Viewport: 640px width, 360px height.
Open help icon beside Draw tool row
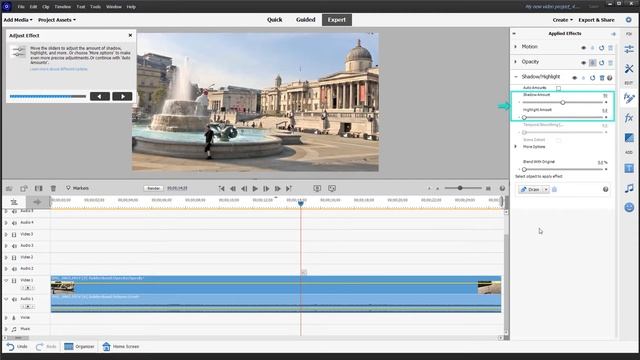(x=605, y=189)
